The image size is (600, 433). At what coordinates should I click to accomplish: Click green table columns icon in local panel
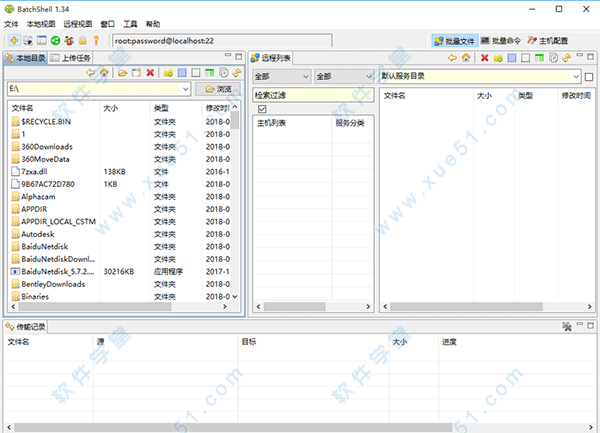click(210, 72)
